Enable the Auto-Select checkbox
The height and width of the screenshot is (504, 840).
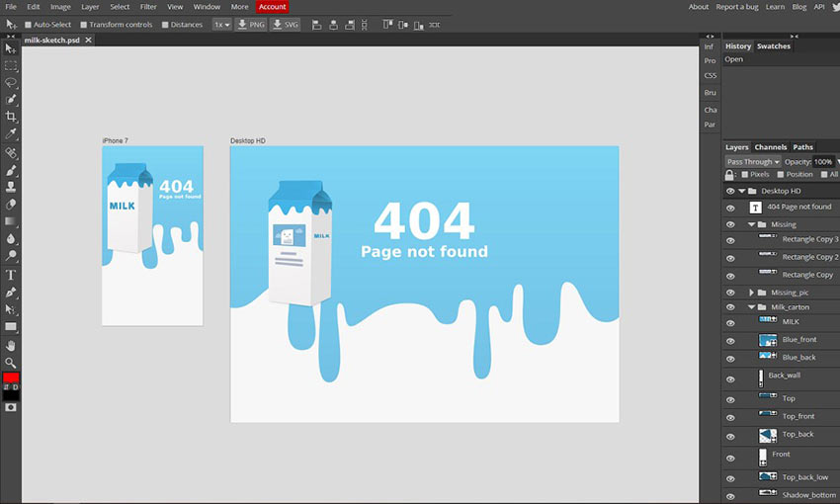point(29,24)
